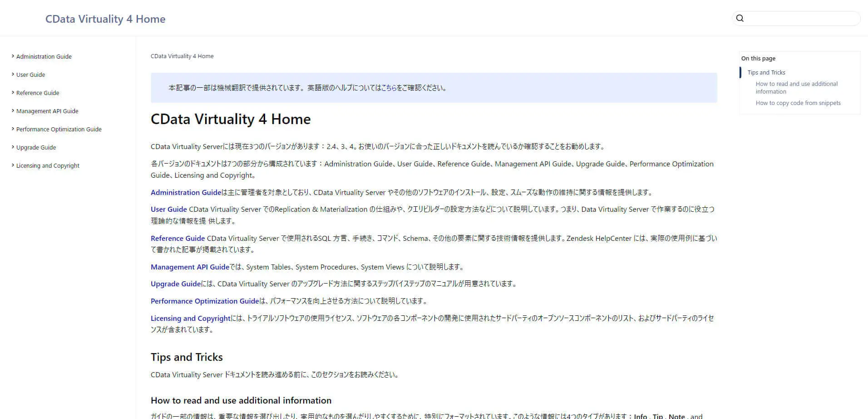868x419 pixels.
Task: Expand the Reference Guide chevron in sidebar
Action: click(x=13, y=93)
